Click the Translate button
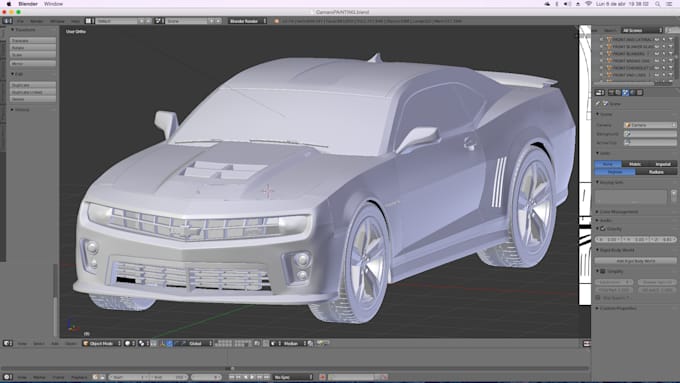 pos(33,40)
